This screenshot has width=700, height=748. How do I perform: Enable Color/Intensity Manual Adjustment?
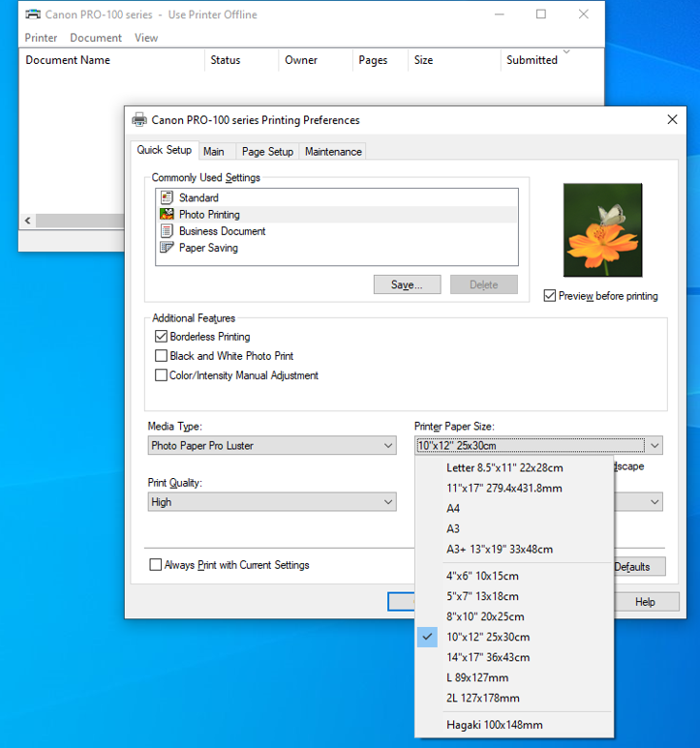pyautogui.click(x=162, y=375)
